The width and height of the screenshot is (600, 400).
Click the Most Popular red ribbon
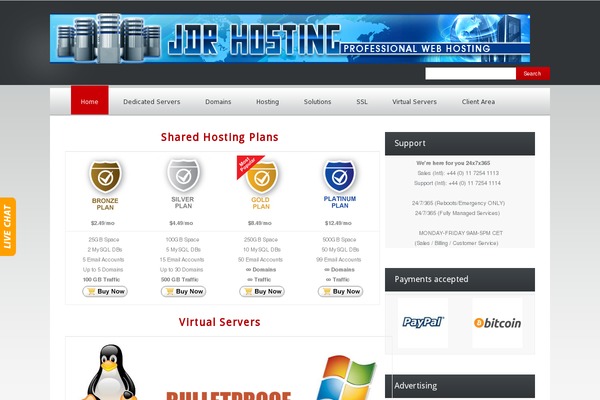coord(248,165)
